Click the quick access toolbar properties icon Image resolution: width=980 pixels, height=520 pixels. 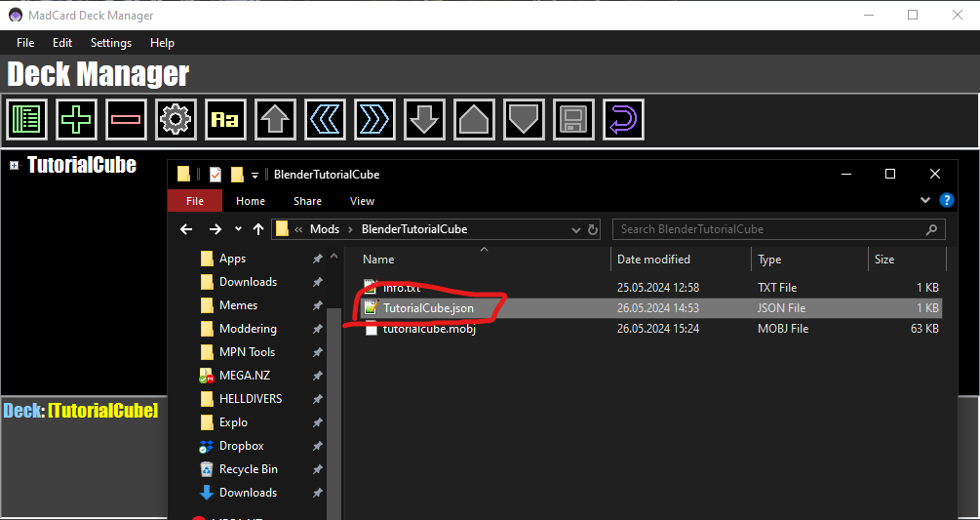(216, 175)
